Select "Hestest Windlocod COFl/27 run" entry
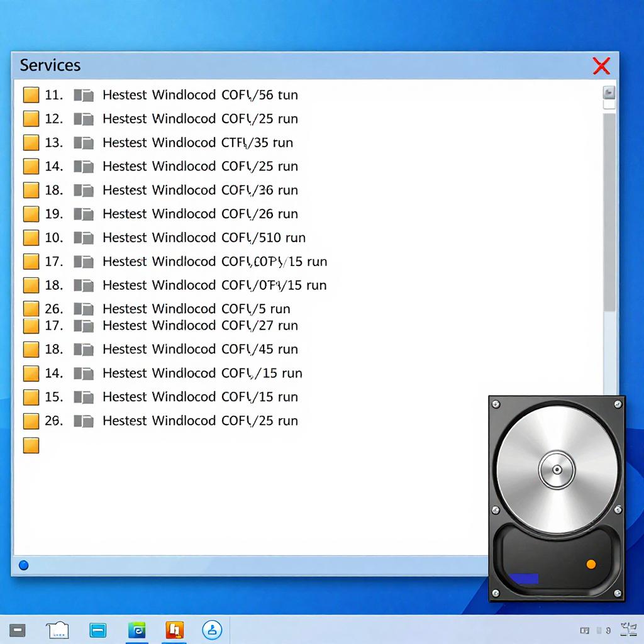The height and width of the screenshot is (644, 644). click(200, 326)
